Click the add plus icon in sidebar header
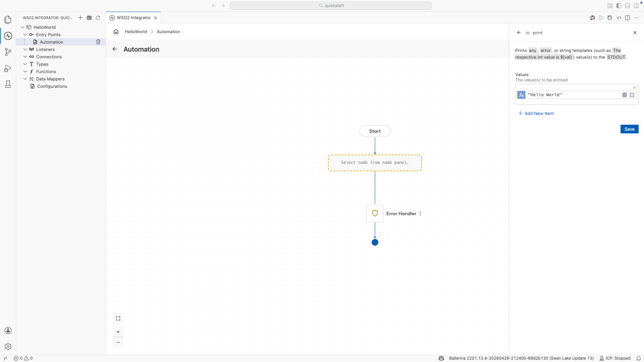Image resolution: width=644 pixels, height=362 pixels. (80, 18)
